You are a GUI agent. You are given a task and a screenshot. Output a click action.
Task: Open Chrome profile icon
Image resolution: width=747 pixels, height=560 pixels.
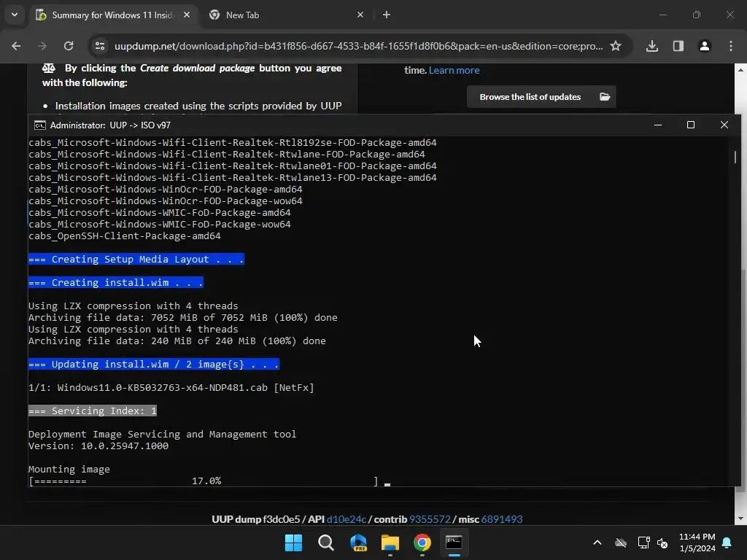(x=705, y=46)
